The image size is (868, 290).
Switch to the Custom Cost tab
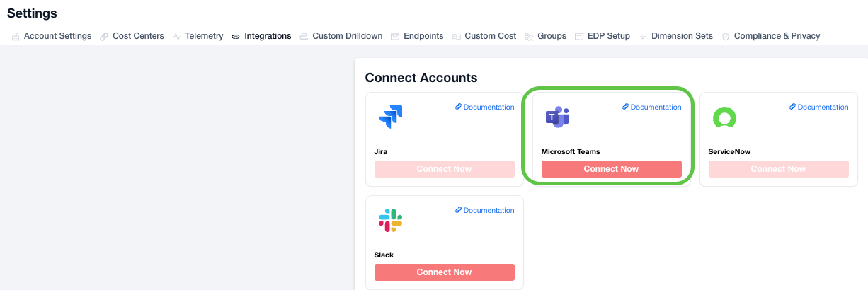pos(490,36)
